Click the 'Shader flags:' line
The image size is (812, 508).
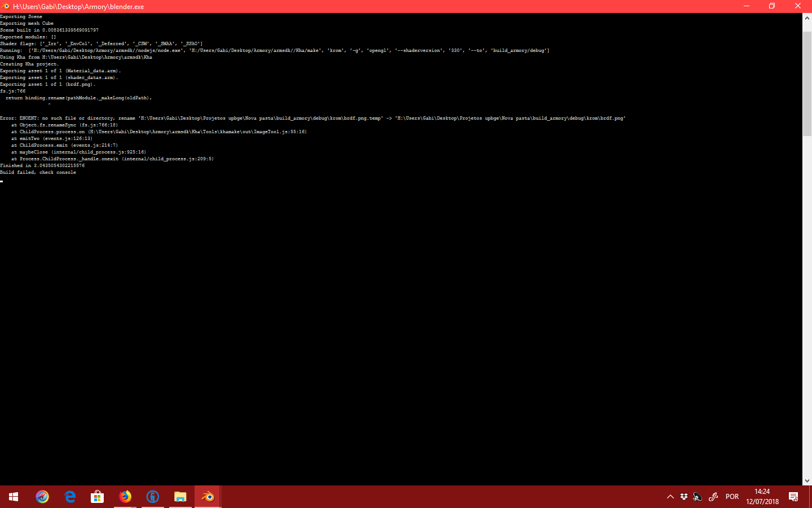pyautogui.click(x=101, y=43)
